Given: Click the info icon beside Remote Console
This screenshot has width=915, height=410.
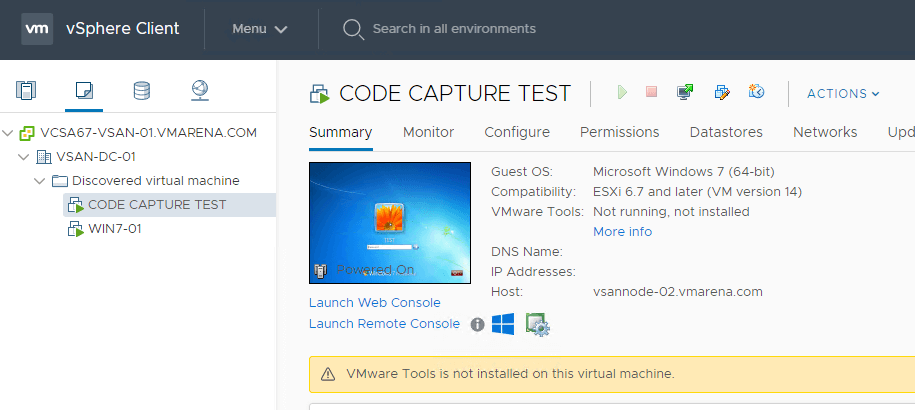Looking at the screenshot, I should [477, 324].
